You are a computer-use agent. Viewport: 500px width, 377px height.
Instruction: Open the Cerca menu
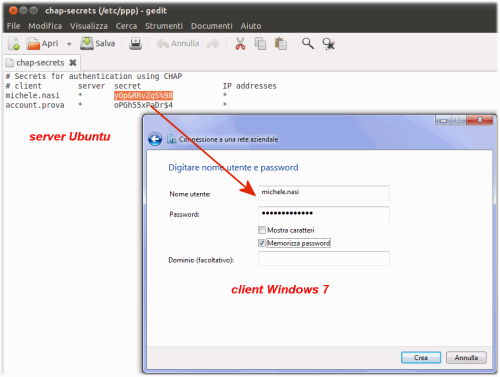126,26
